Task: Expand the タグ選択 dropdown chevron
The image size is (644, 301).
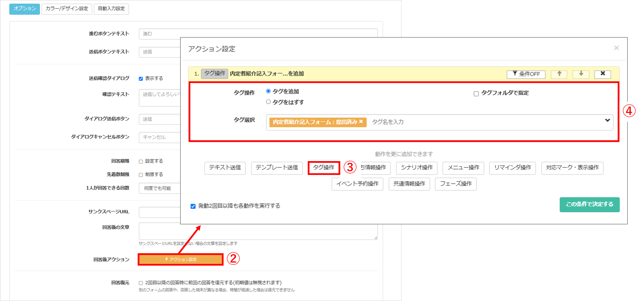Action: [x=607, y=120]
